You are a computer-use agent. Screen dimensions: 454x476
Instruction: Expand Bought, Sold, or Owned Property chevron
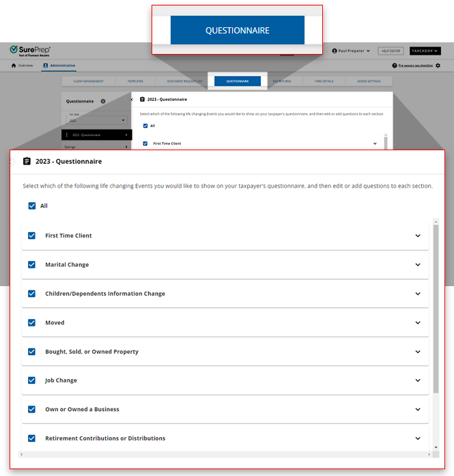(418, 352)
